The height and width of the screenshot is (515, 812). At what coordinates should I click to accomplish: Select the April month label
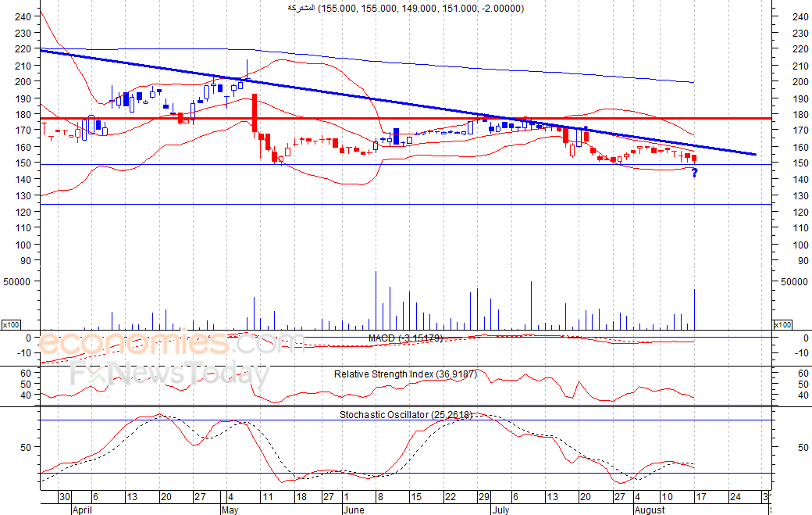[82, 510]
